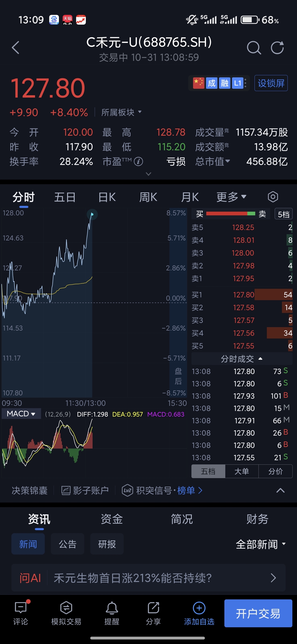Select 新闻 news filter
The image size is (297, 644).
(x=28, y=544)
